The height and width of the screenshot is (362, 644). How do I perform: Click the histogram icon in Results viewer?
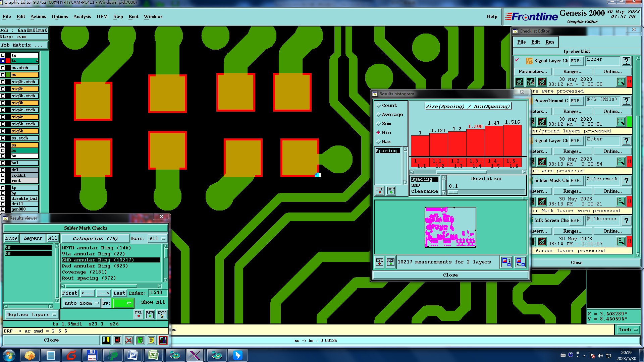pos(163,340)
